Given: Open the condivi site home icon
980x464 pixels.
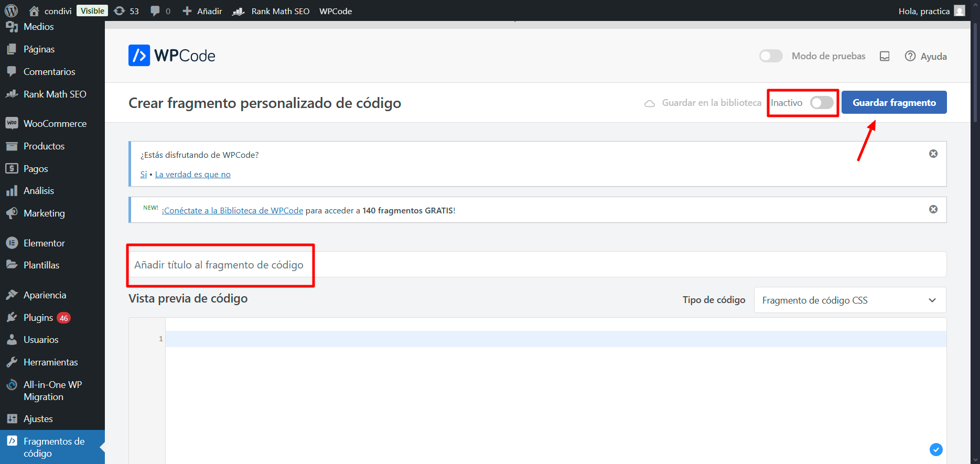Looking at the screenshot, I should pyautogui.click(x=34, y=10).
